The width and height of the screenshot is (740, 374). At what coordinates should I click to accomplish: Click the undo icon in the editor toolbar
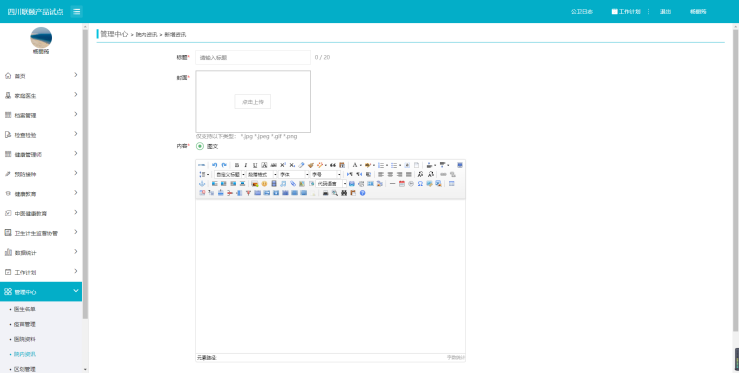(x=214, y=165)
